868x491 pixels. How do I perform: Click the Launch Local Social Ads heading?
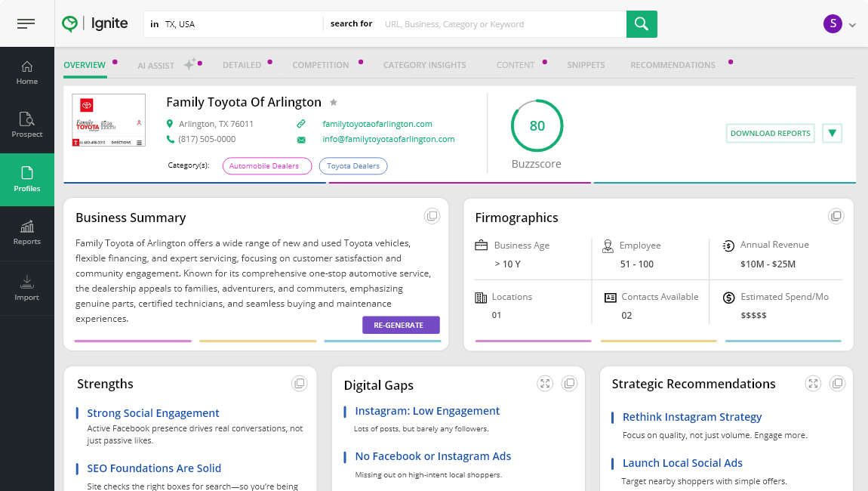(682, 463)
